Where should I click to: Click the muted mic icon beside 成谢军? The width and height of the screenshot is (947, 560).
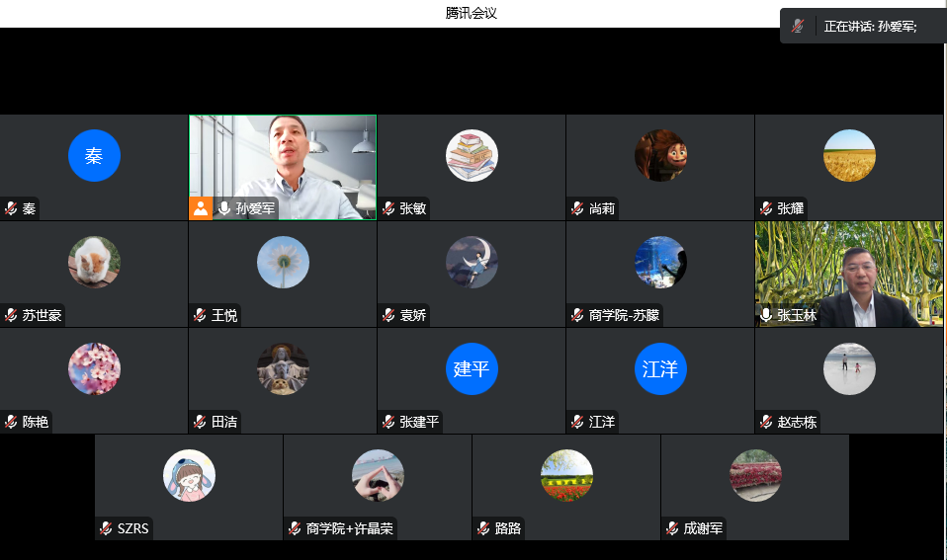point(672,528)
